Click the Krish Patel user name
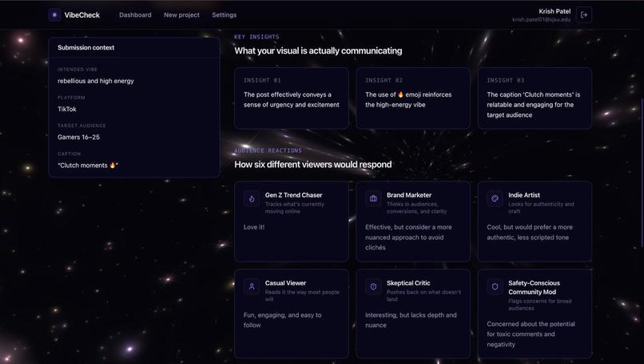Screen dimensions: 644x364 tap(555, 11)
